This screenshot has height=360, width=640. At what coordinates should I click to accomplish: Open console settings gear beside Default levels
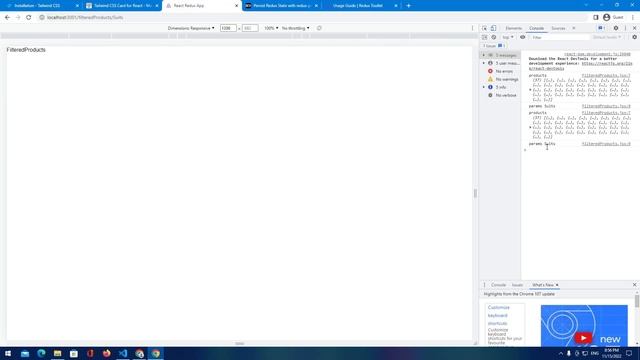634,37
